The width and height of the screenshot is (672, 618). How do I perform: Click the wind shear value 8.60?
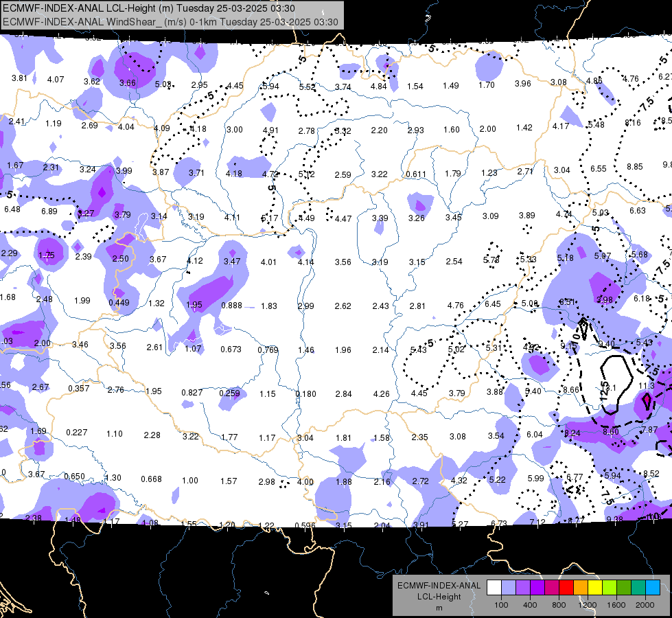click(611, 431)
